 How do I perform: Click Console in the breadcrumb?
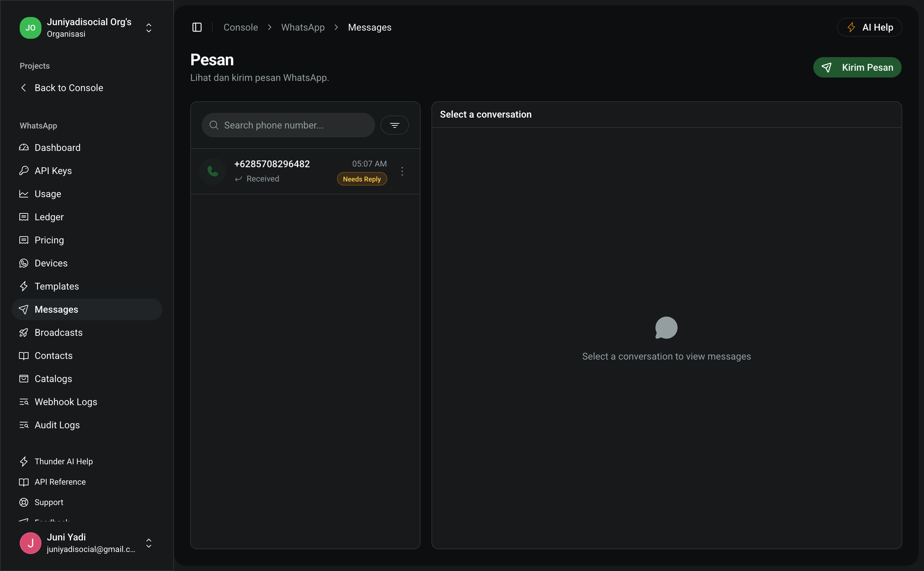tap(241, 27)
